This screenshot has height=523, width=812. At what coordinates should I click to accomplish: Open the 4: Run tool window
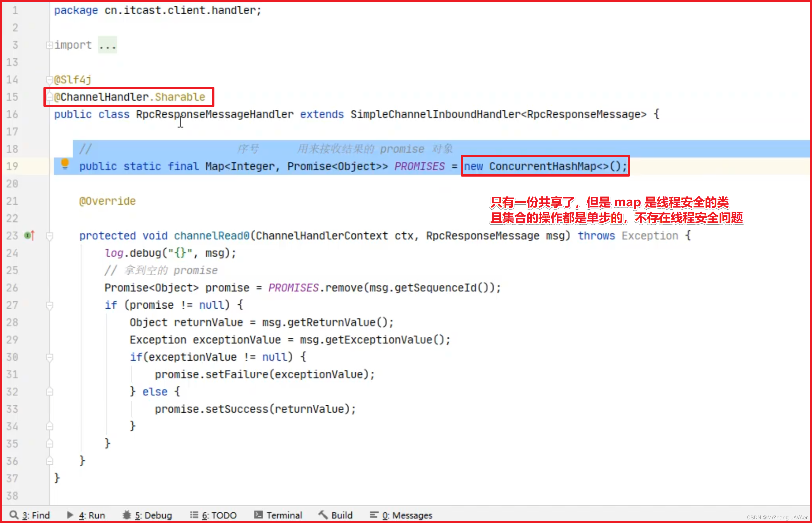click(86, 515)
